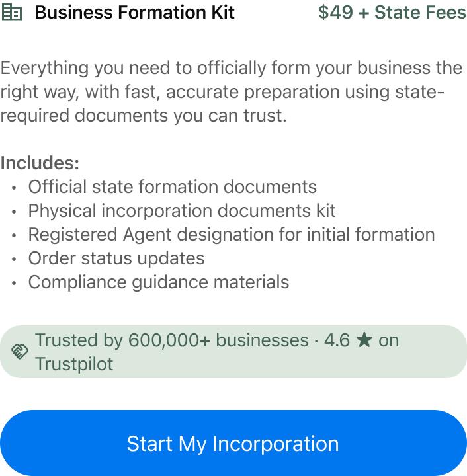Click the Trusted by 600,000+ businesses text
467x476 pixels.
tap(172, 340)
